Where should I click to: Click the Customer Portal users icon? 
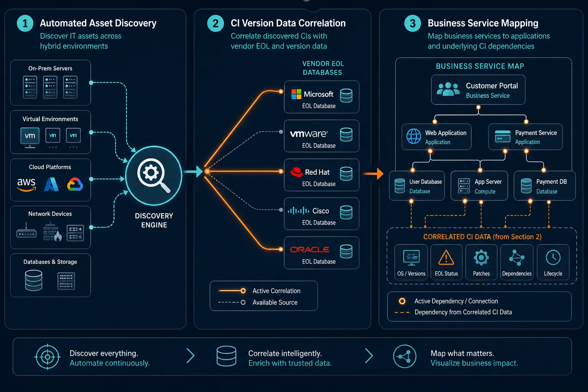pyautogui.click(x=448, y=89)
